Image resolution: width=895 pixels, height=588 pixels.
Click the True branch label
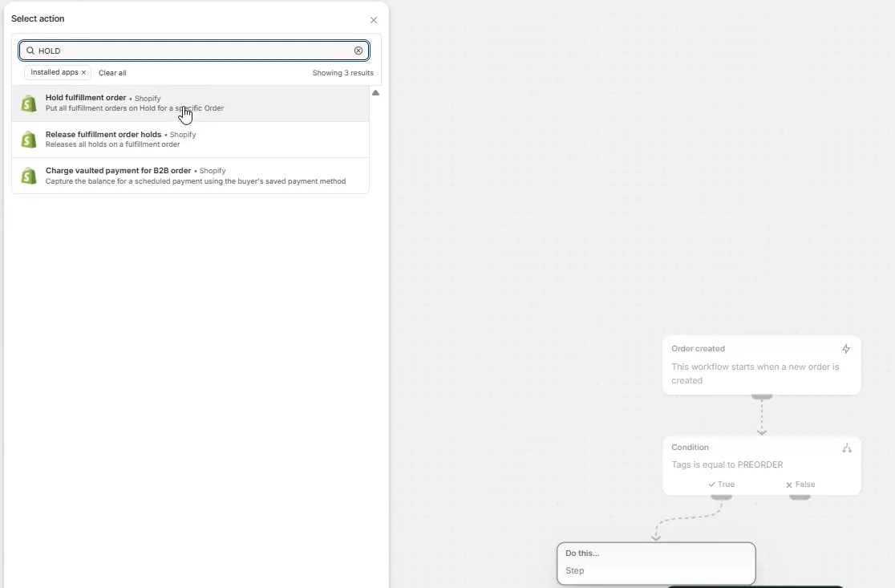click(722, 484)
